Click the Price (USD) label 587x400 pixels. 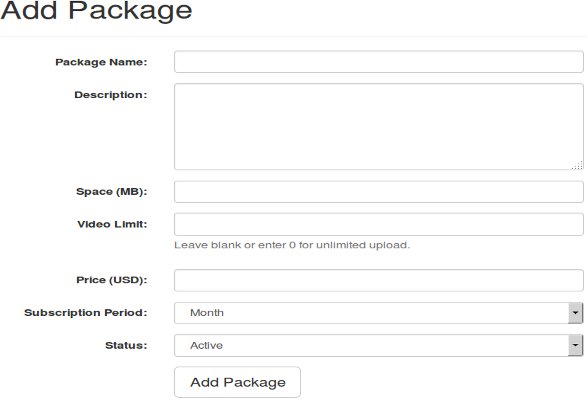pyautogui.click(x=112, y=280)
